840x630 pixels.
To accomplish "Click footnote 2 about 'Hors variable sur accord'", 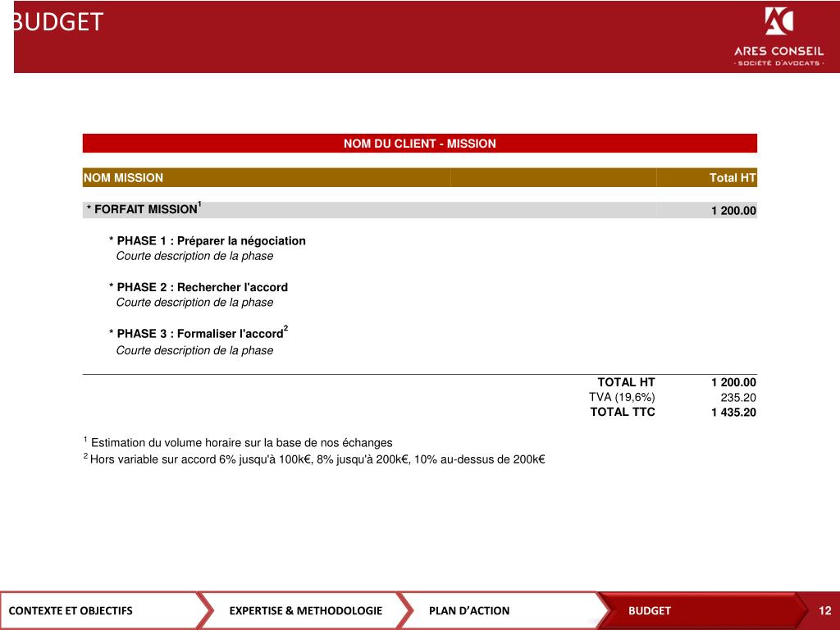I will [314, 459].
